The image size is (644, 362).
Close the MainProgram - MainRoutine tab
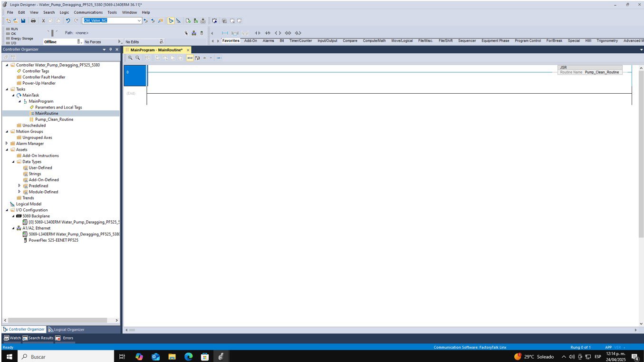click(x=188, y=50)
